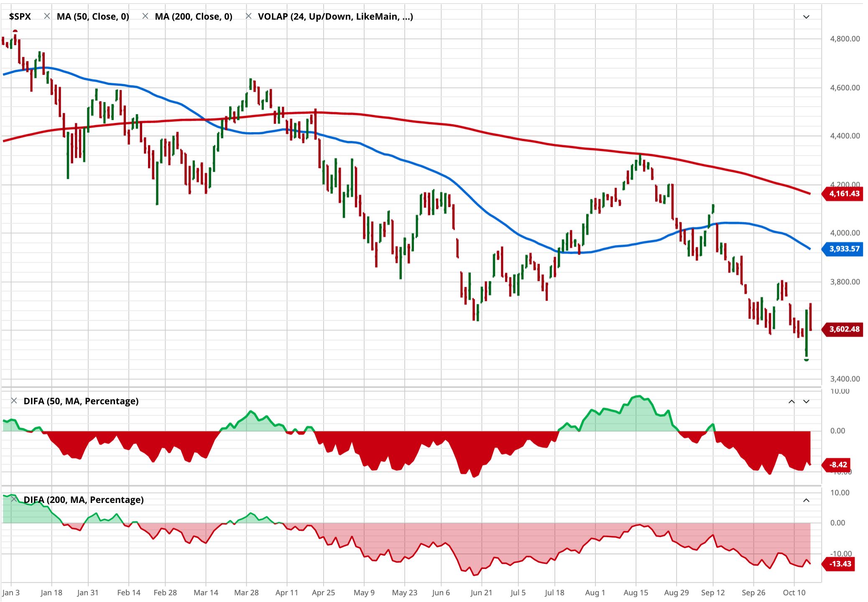The image size is (868, 602).
Task: Click the 4,161.43 red MA price tag
Action: (x=844, y=194)
